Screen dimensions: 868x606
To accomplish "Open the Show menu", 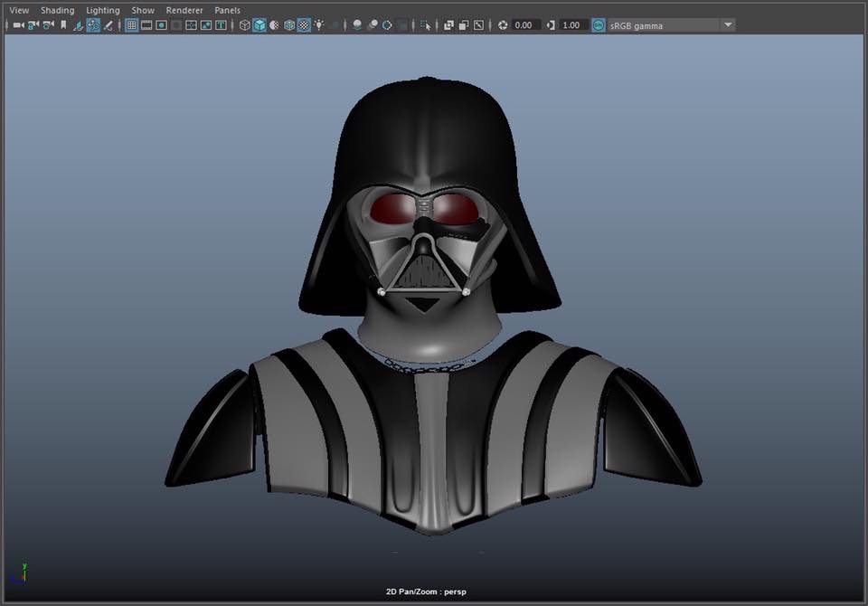I will click(x=143, y=11).
